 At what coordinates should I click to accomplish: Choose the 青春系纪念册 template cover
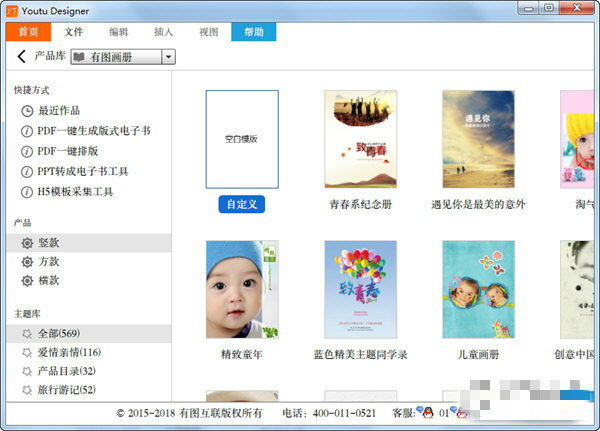(360, 139)
